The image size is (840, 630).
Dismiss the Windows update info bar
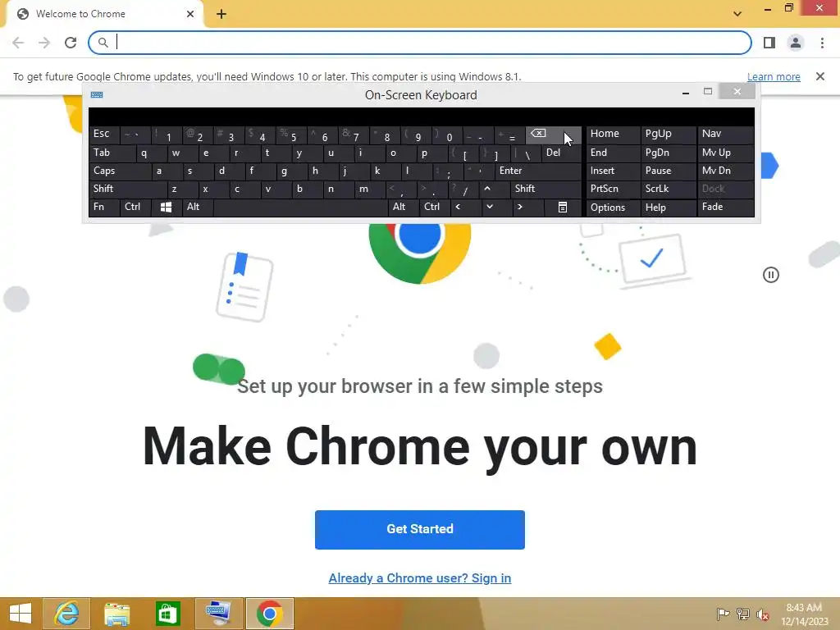pyautogui.click(x=820, y=76)
